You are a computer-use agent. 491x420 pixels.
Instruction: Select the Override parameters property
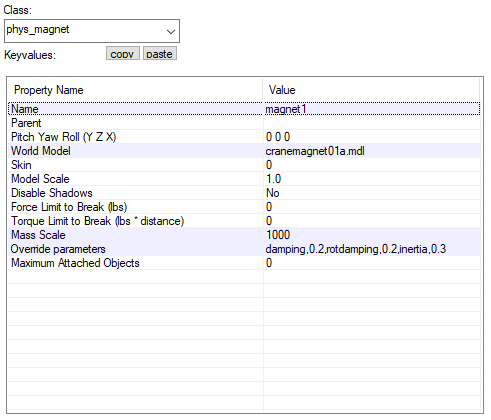coord(244,249)
